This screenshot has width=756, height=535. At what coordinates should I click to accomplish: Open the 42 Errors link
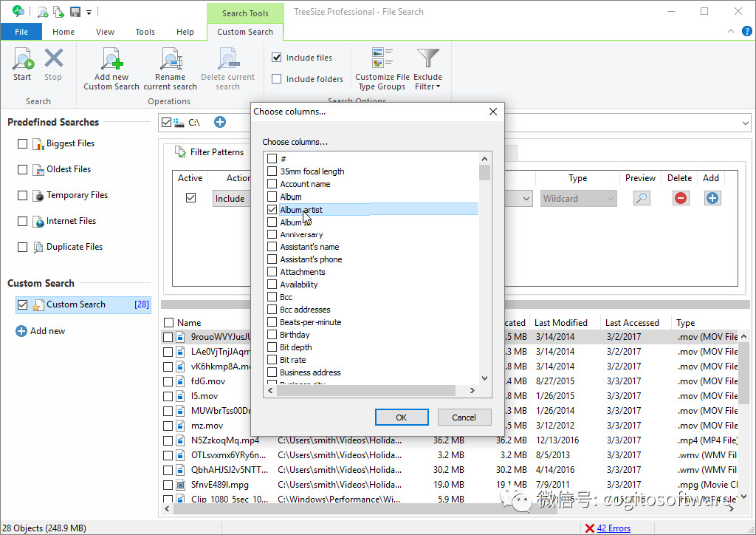click(x=614, y=528)
